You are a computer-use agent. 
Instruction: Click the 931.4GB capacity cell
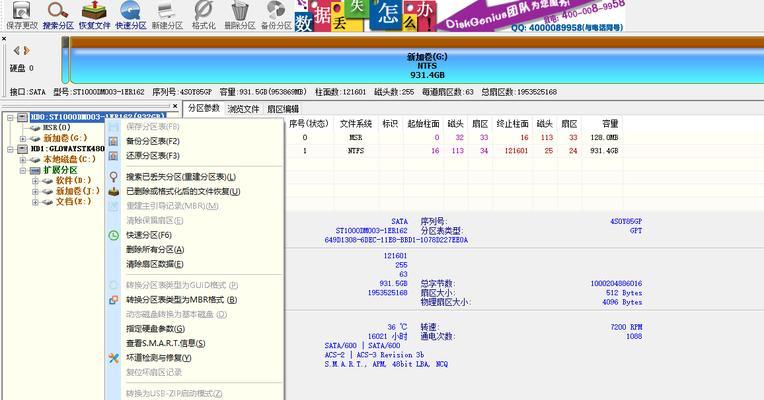click(604, 151)
